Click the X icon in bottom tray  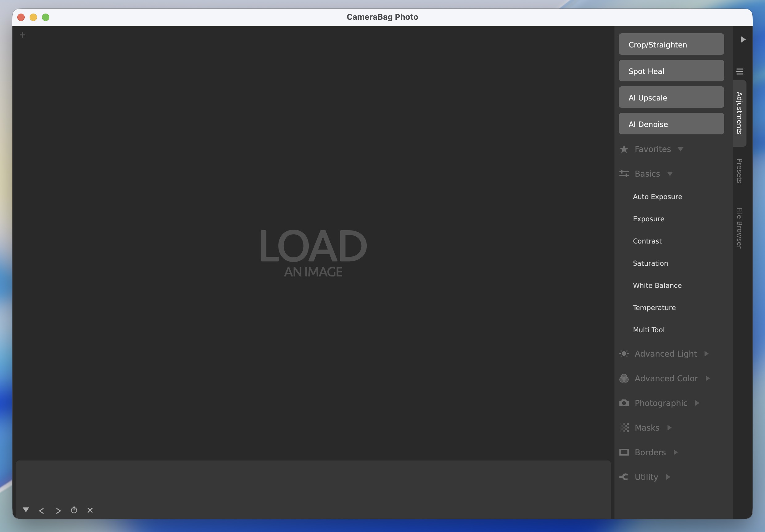(x=90, y=510)
